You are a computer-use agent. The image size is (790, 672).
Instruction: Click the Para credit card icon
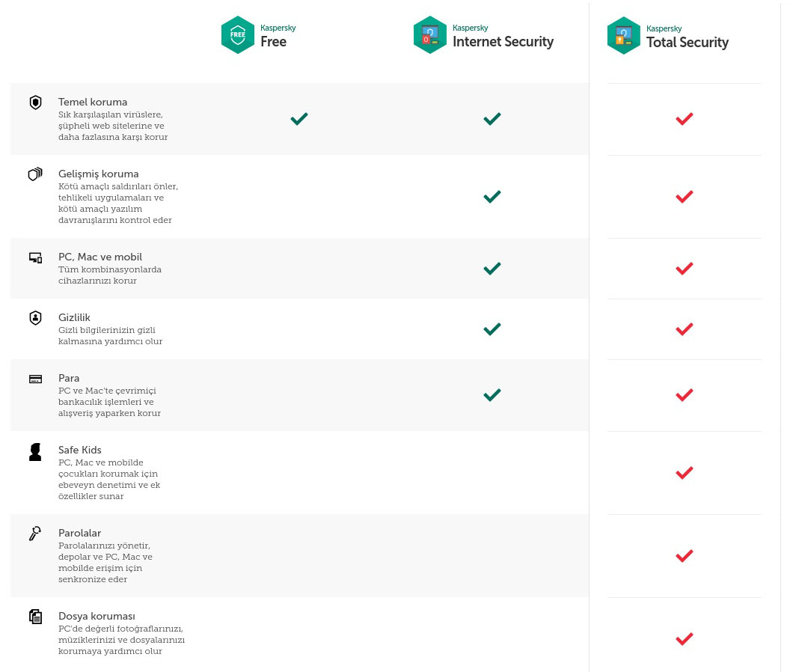tap(35, 379)
